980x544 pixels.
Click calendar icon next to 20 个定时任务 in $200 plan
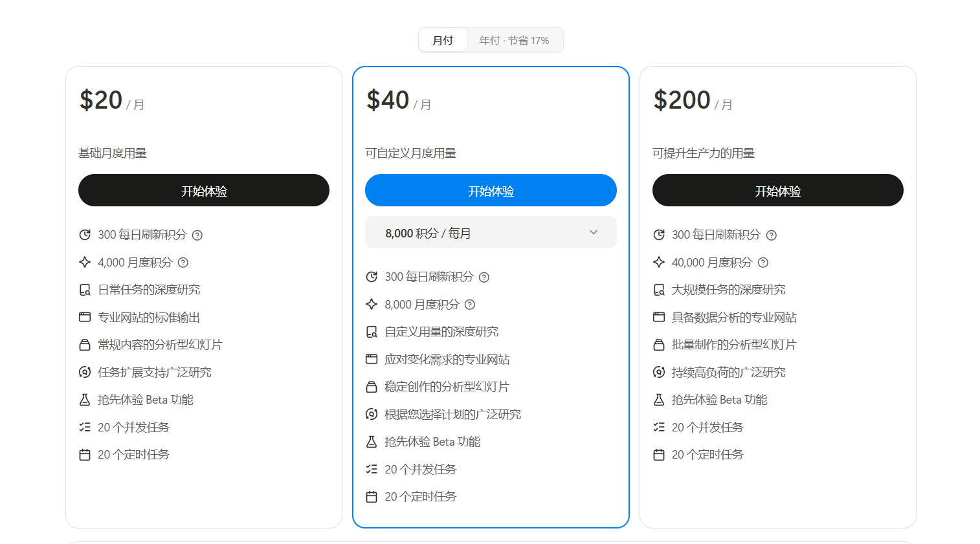(x=659, y=455)
